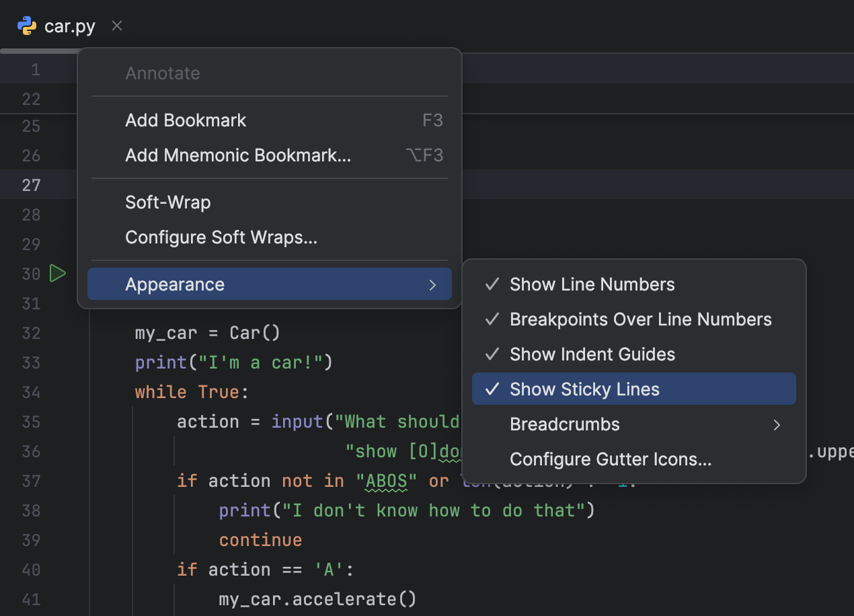The image size is (854, 616).
Task: Enable Soft-Wrap from the context menu
Action: (167, 202)
